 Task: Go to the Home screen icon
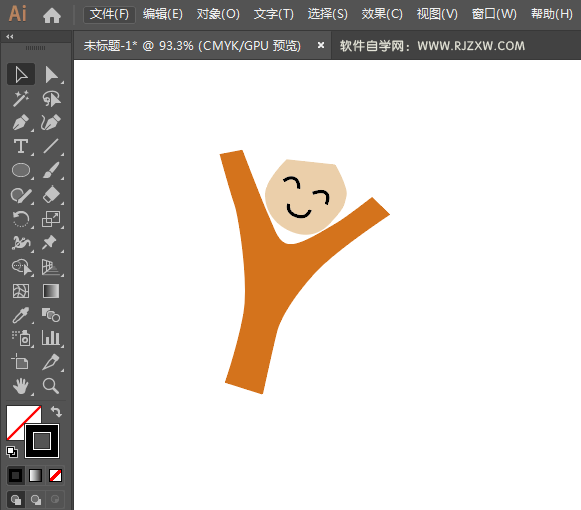(52, 15)
